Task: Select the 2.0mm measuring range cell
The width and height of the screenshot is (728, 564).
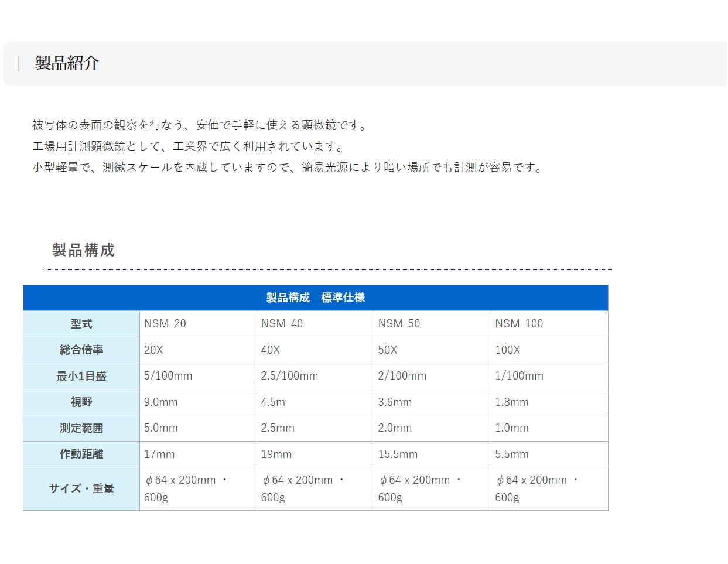Action: point(432,428)
